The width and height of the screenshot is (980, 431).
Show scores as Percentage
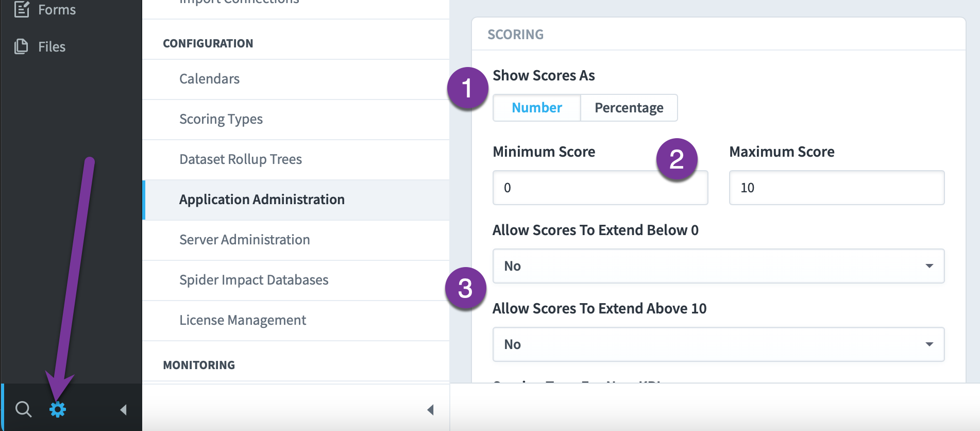(x=629, y=108)
